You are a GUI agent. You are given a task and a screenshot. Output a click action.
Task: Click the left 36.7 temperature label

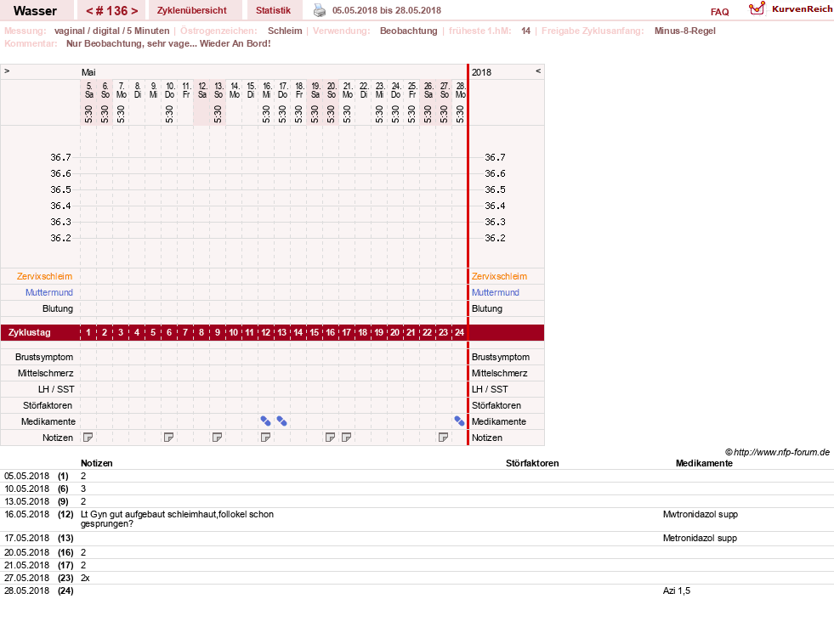click(x=60, y=157)
